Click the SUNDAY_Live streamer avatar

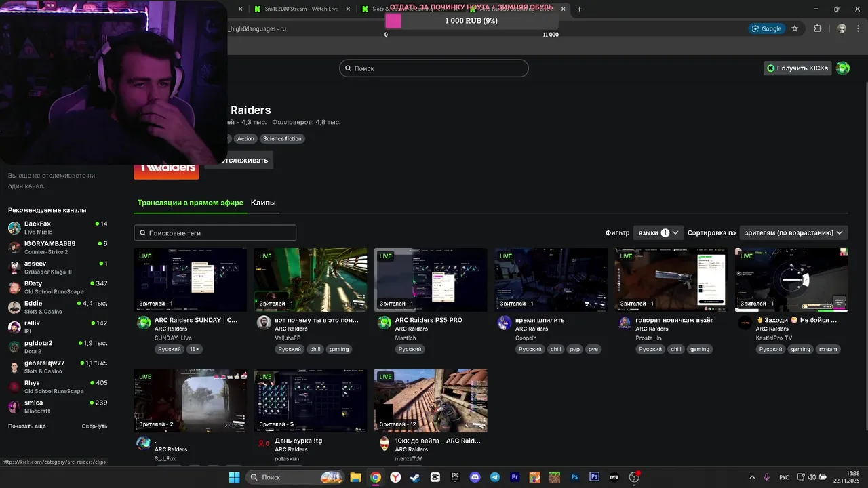click(x=144, y=323)
